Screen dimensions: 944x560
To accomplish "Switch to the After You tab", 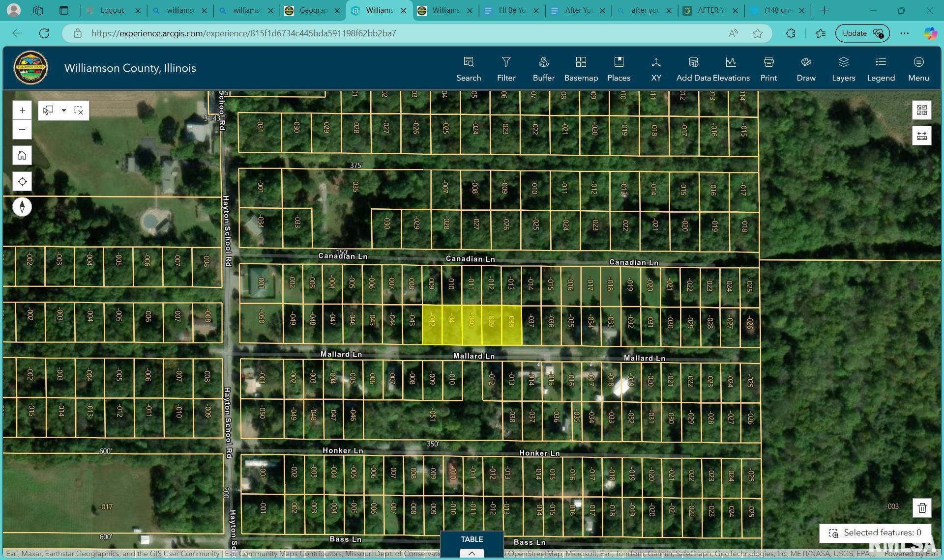I will 578,10.
